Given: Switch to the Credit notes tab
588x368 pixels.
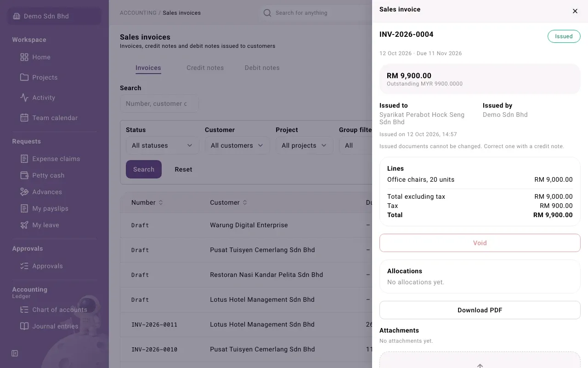Looking at the screenshot, I should point(205,68).
